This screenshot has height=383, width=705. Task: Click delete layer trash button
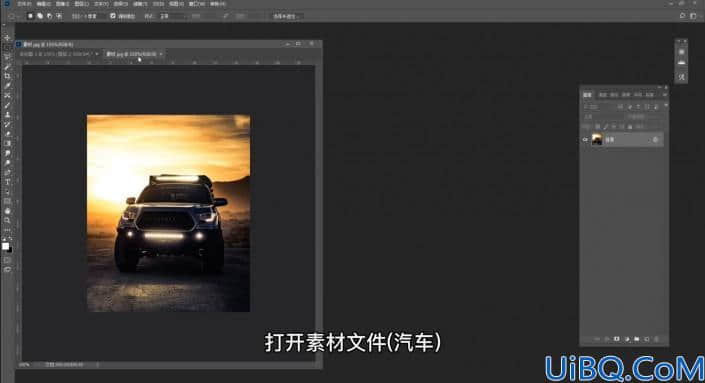pos(656,339)
